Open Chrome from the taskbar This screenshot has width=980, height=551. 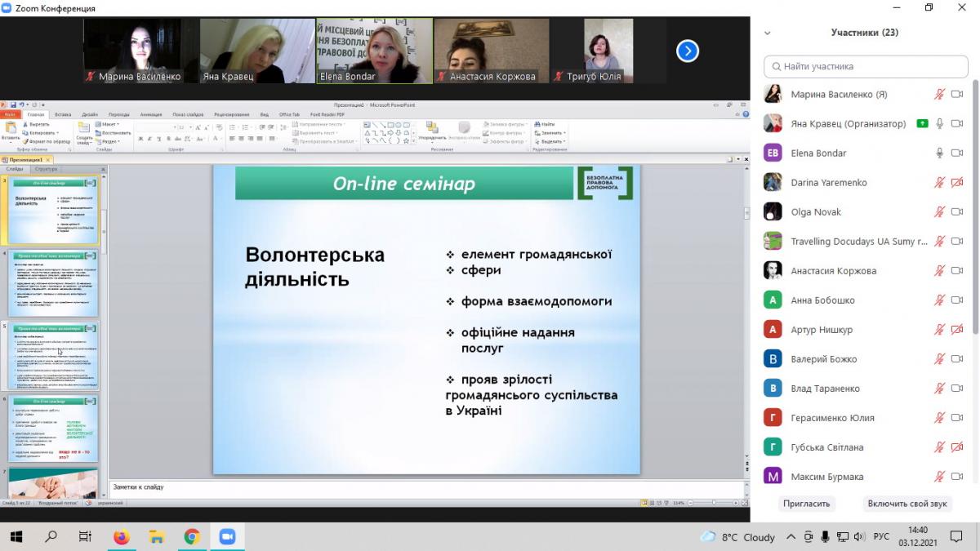pyautogui.click(x=192, y=536)
